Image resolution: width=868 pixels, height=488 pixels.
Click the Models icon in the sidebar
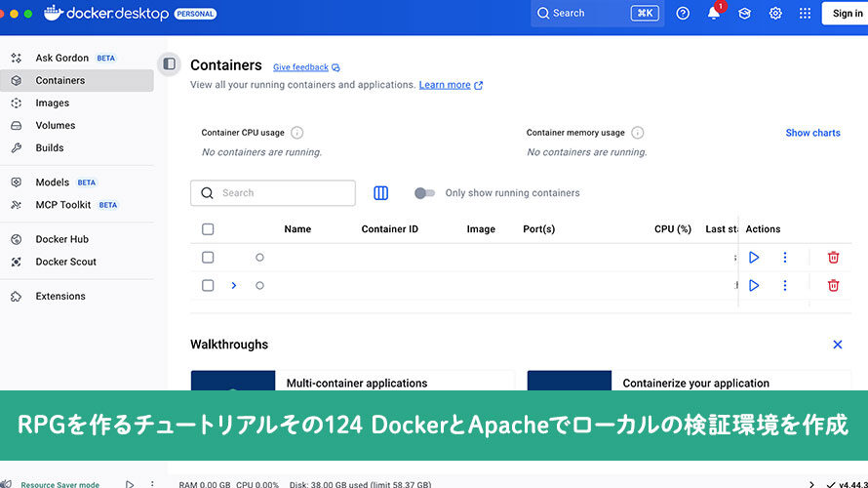[x=16, y=183]
